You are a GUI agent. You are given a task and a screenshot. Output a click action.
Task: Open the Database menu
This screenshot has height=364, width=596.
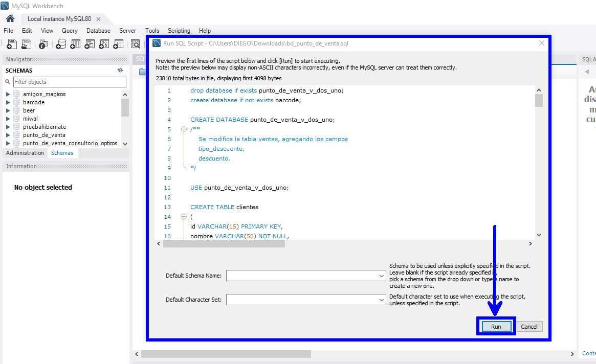click(x=98, y=30)
